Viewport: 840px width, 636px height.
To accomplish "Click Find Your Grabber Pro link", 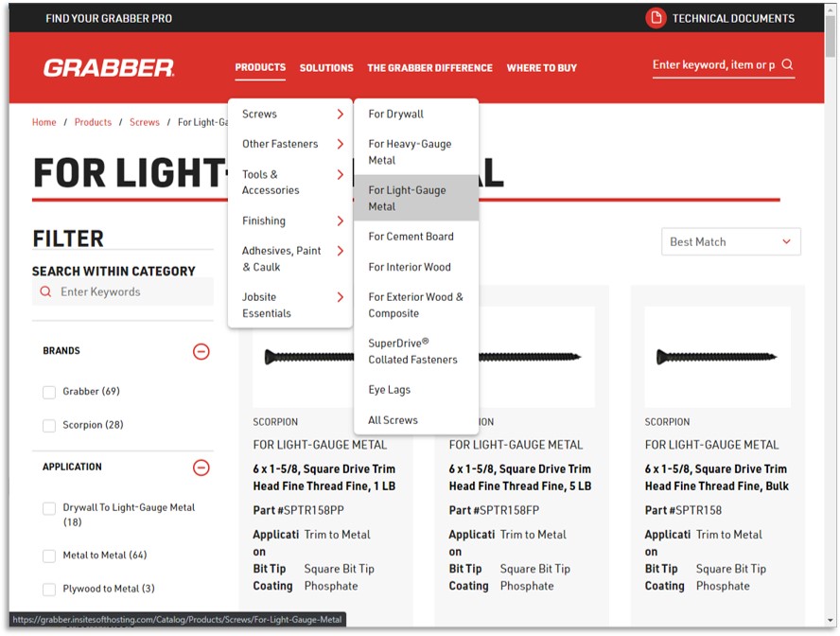I will pos(109,18).
